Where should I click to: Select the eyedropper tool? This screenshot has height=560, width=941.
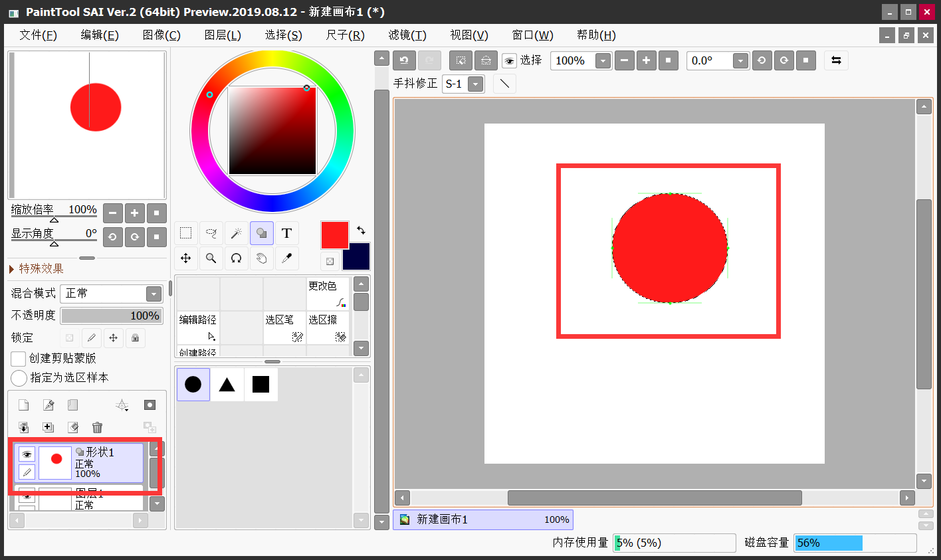coord(286,258)
